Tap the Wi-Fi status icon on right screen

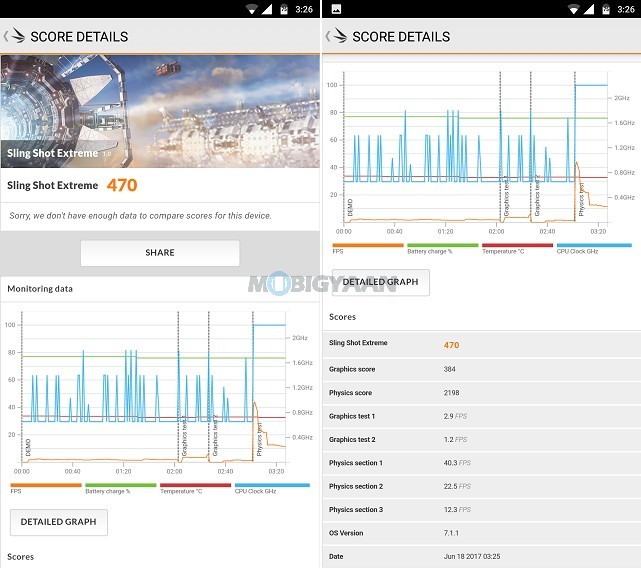[574, 9]
